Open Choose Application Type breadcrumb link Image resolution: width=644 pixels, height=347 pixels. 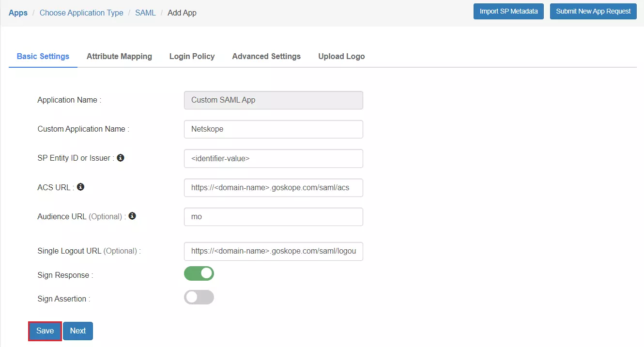(81, 13)
